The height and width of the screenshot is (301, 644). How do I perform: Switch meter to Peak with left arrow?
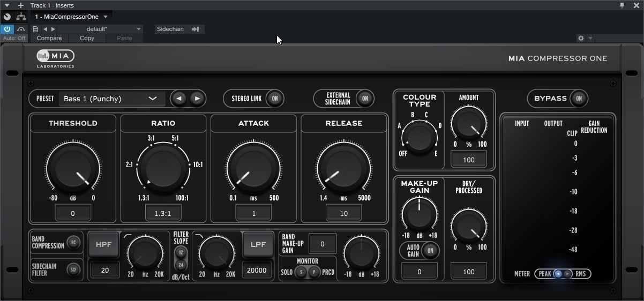pos(558,274)
